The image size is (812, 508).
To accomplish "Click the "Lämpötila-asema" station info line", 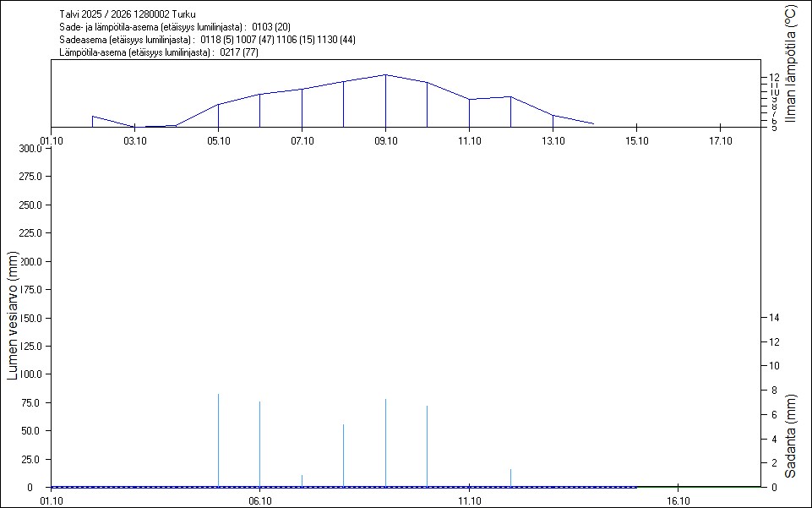I will pyautogui.click(x=159, y=52).
